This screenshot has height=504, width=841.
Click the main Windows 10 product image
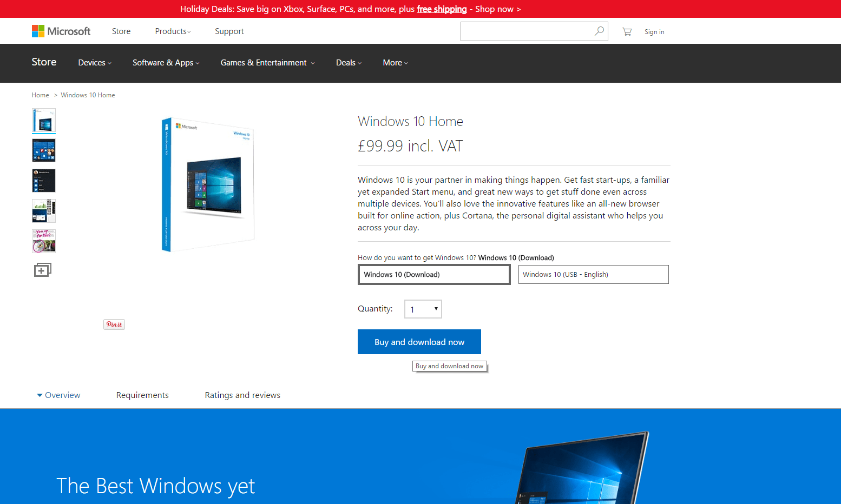[x=208, y=184]
